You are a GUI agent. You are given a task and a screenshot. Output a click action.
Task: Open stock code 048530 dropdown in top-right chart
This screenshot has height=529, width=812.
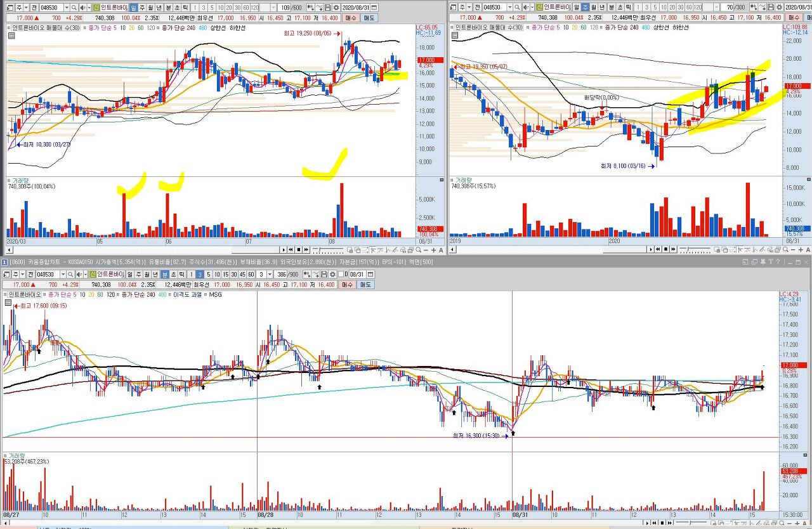[510, 7]
